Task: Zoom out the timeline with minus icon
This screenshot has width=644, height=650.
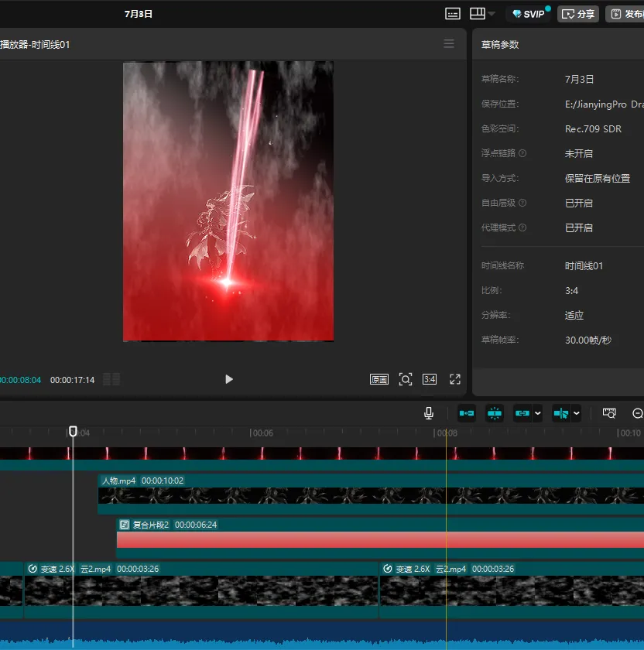Action: click(638, 413)
